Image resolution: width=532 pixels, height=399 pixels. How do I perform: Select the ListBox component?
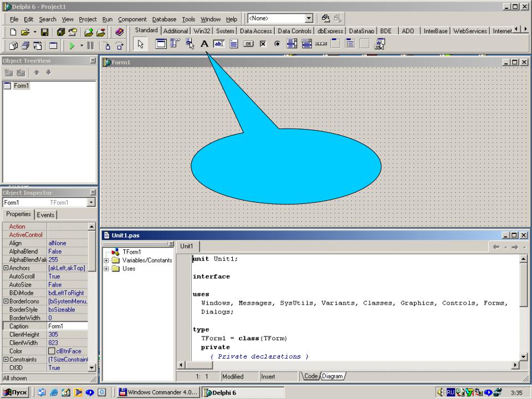pyautogui.click(x=292, y=44)
